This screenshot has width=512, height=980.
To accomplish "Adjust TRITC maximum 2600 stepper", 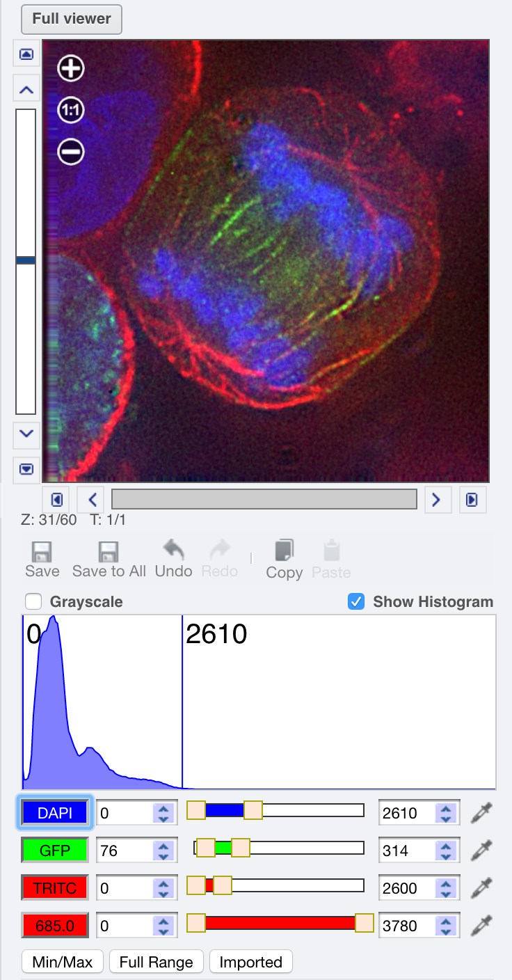I will 446,887.
